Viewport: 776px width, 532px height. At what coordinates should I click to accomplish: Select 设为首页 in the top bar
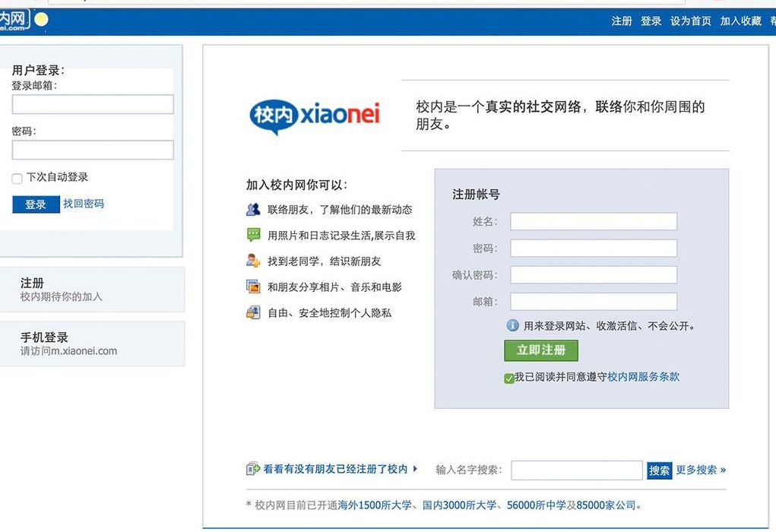(690, 21)
